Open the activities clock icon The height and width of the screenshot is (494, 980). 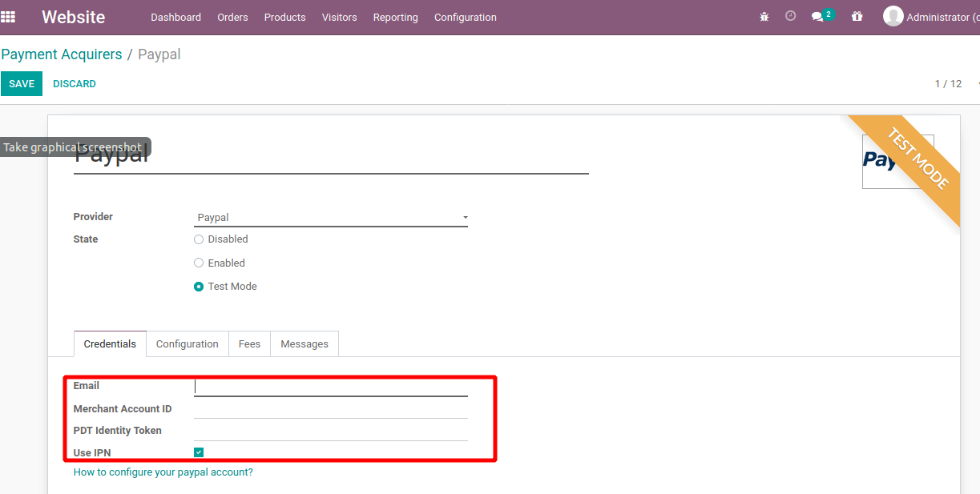click(x=790, y=16)
